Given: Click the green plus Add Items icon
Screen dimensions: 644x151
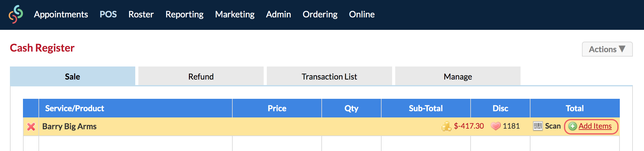Looking at the screenshot, I should 573,126.
